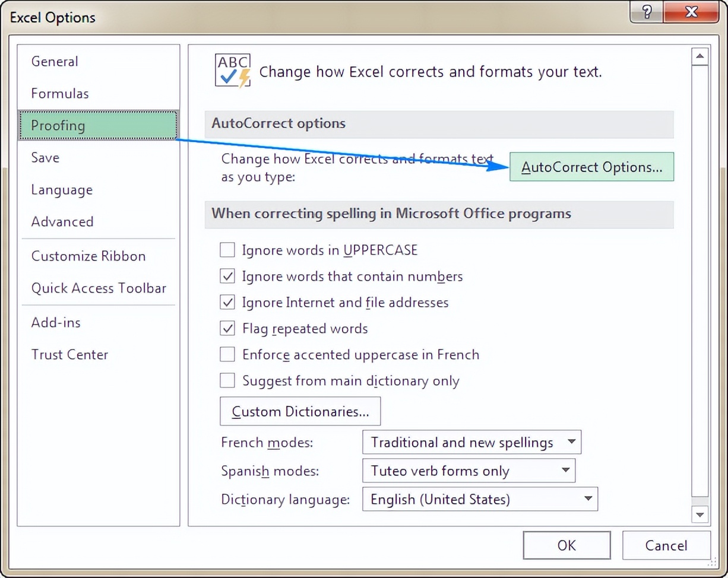The image size is (728, 578).
Task: Click the scrollbar up arrow
Action: [700, 57]
